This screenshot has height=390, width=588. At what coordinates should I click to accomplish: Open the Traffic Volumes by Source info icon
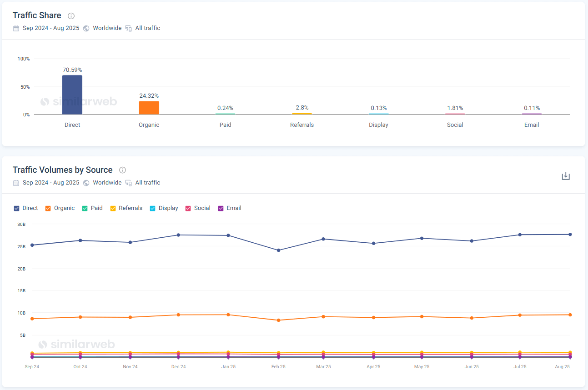click(x=122, y=170)
